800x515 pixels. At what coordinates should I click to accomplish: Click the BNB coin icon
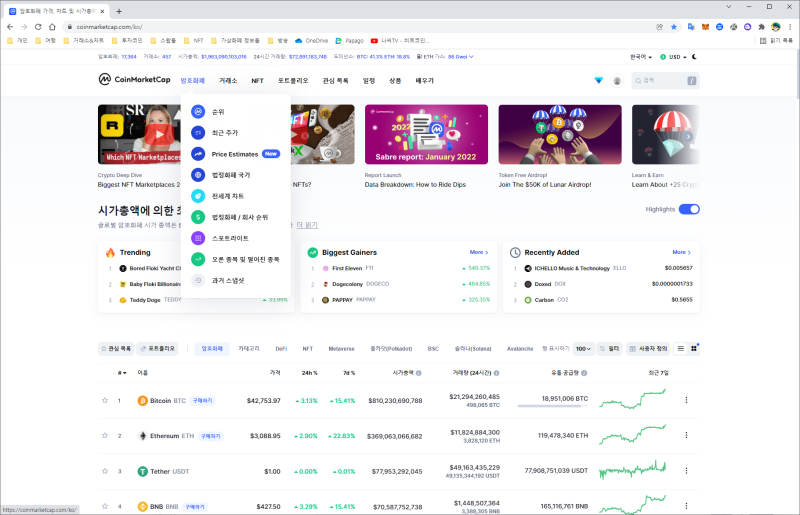click(143, 506)
